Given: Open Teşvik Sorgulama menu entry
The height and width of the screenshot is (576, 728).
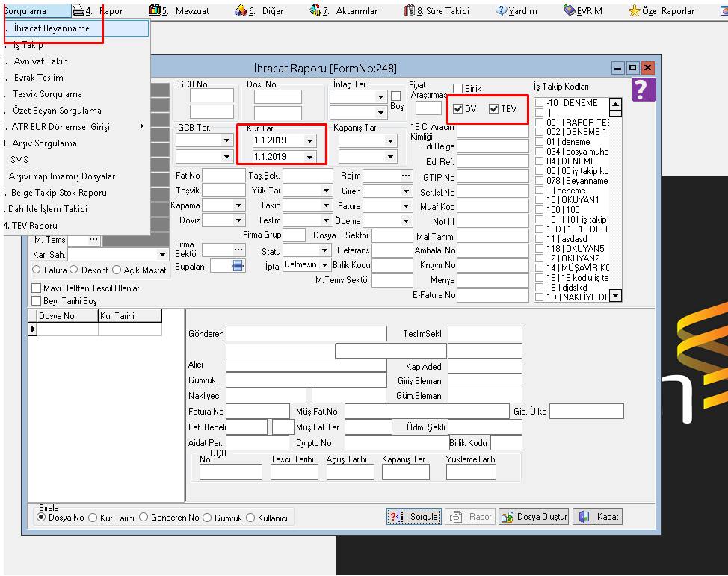Looking at the screenshot, I should tap(77, 94).
